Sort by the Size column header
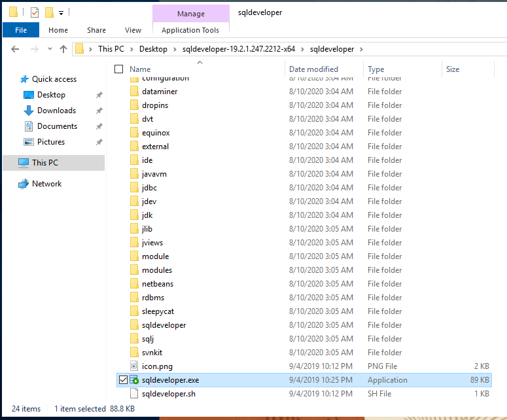The width and height of the screenshot is (507, 420). pos(453,69)
